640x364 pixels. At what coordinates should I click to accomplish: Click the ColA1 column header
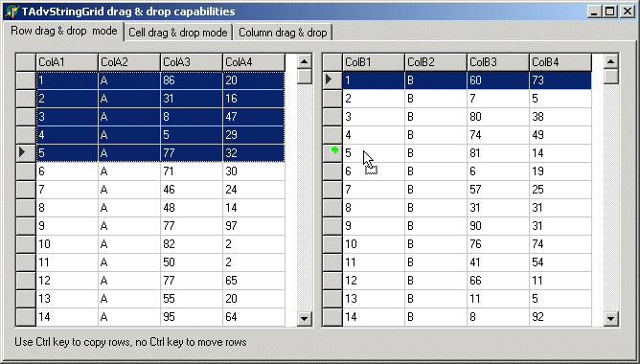[x=67, y=62]
